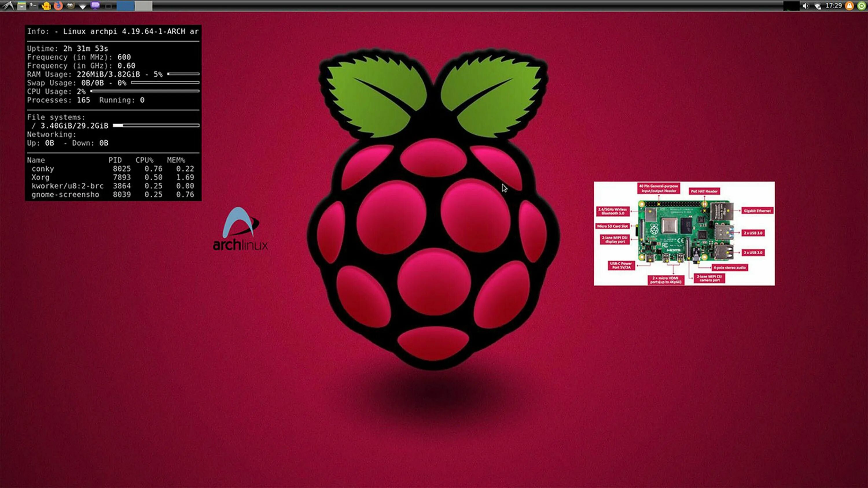Click the small minimize-all-windows panel button
This screenshot has width=868, height=488.
click(108, 6)
